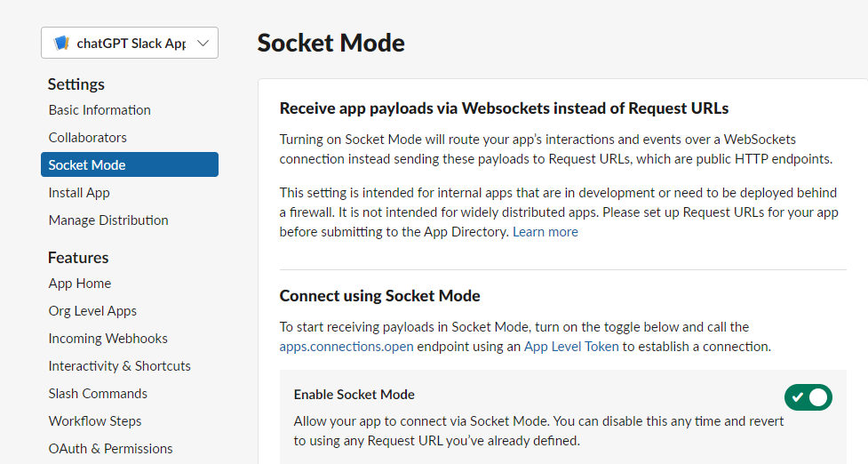Follow the App Level Token link

[x=571, y=347]
